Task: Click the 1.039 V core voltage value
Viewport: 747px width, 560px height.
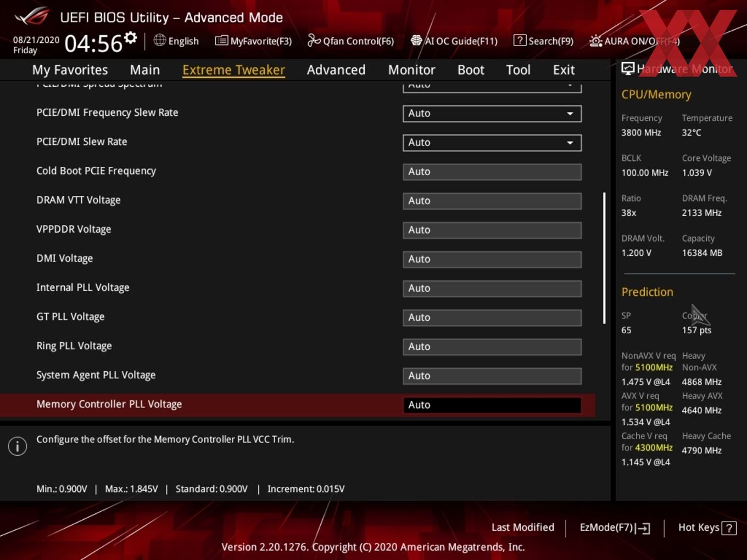Action: (696, 172)
